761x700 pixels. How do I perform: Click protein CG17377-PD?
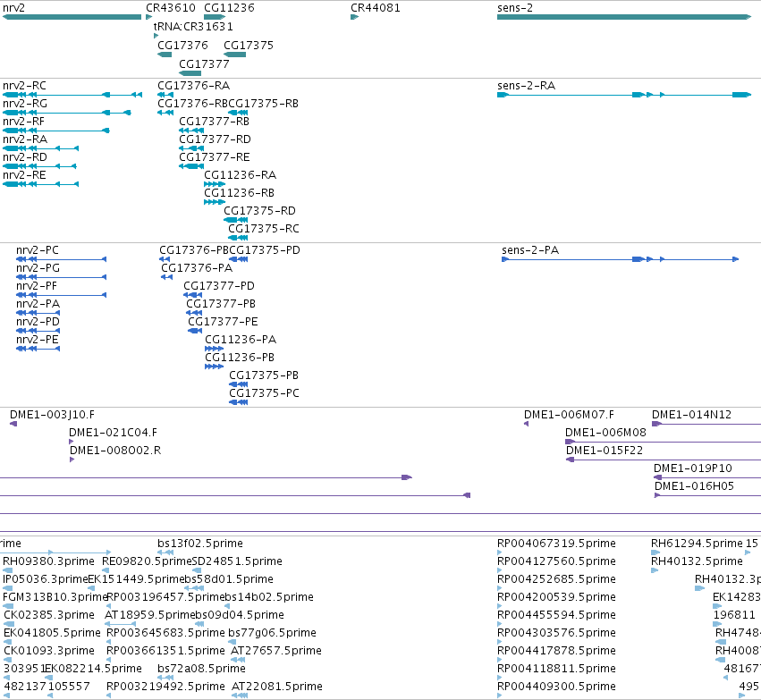[219, 286]
